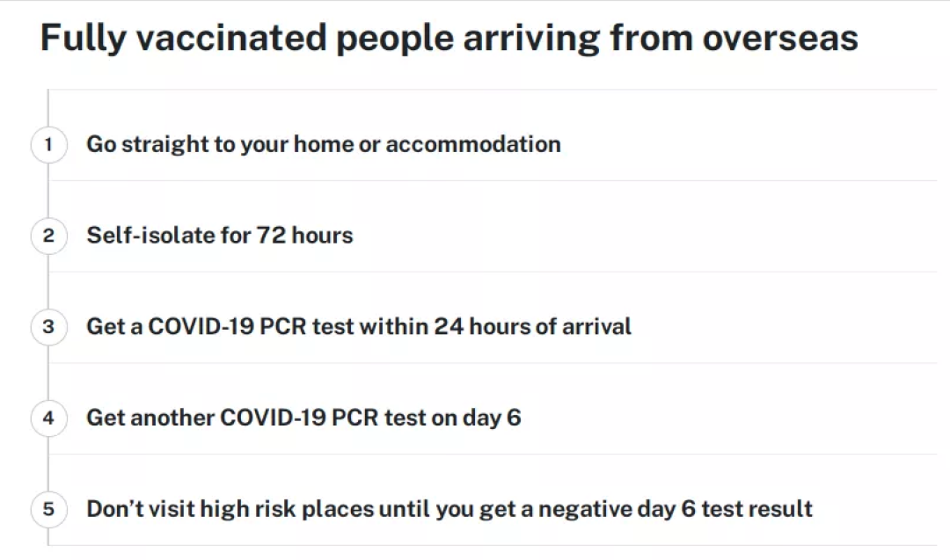Viewport: 950px width, 560px height.
Task: Click the 'overseas' word in the page heading
Action: coord(780,38)
